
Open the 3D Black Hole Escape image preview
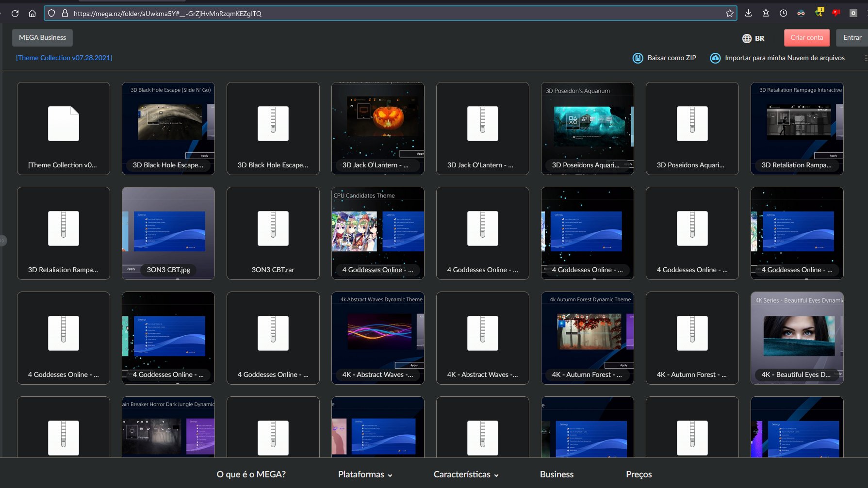(168, 129)
